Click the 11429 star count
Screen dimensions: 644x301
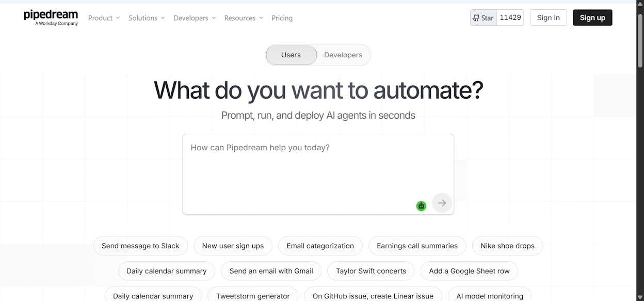510,18
